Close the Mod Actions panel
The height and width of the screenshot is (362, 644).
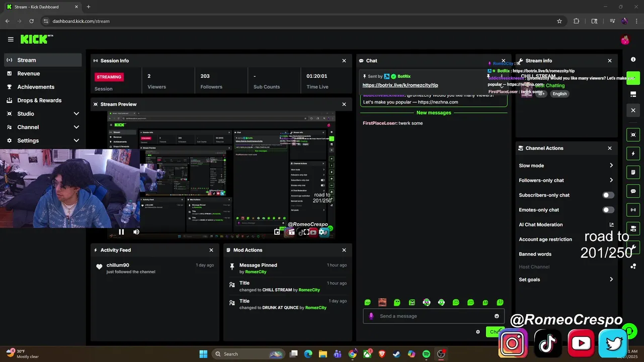click(344, 250)
